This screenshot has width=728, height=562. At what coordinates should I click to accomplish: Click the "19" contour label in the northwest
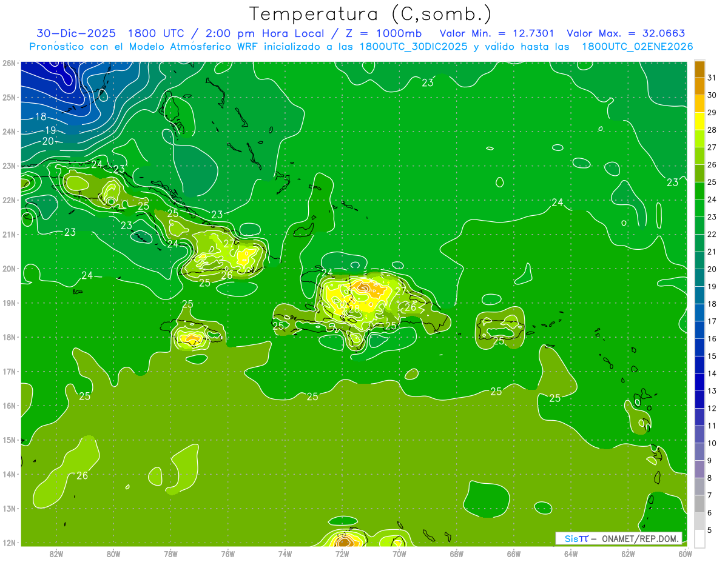point(50,130)
